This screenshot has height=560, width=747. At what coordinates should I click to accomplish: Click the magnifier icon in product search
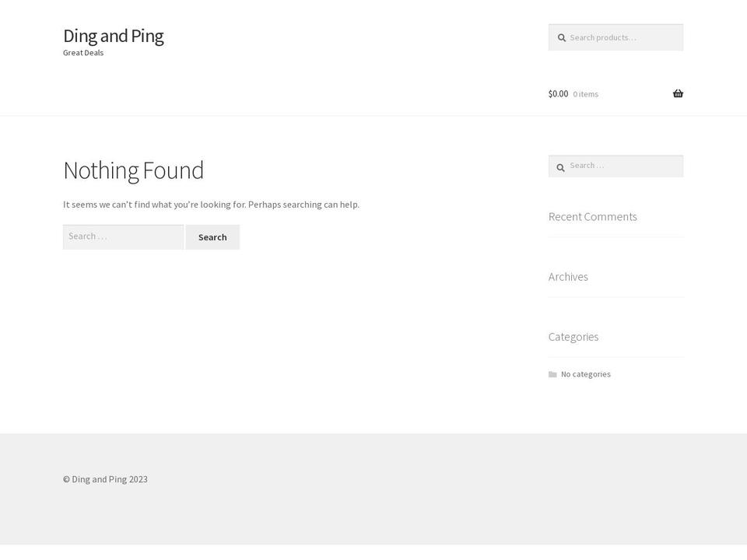562,38
